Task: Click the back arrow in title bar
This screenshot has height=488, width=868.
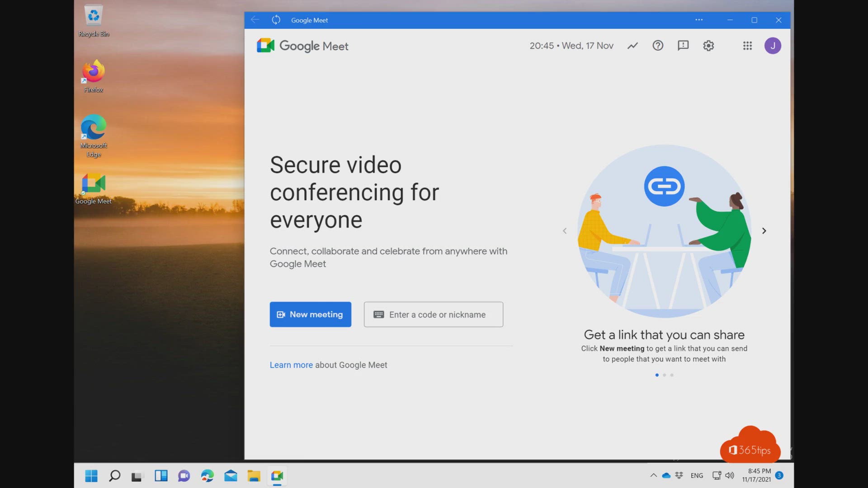Action: (255, 20)
